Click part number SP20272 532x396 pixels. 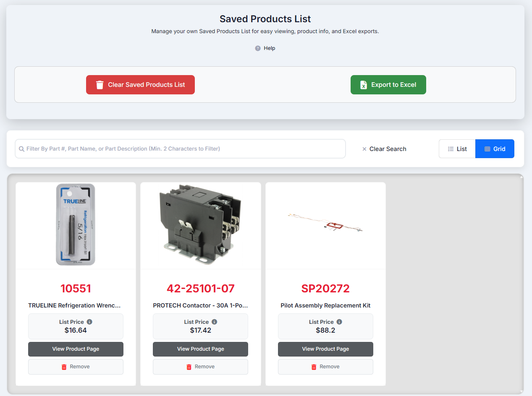[x=325, y=289]
